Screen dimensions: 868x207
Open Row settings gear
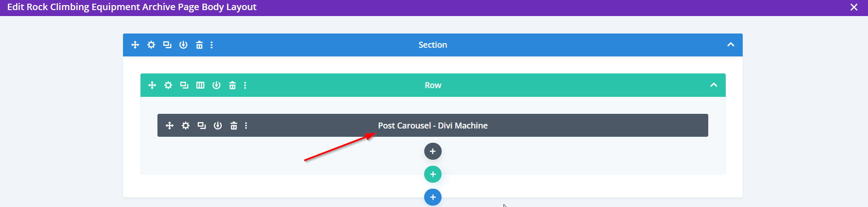pos(168,85)
